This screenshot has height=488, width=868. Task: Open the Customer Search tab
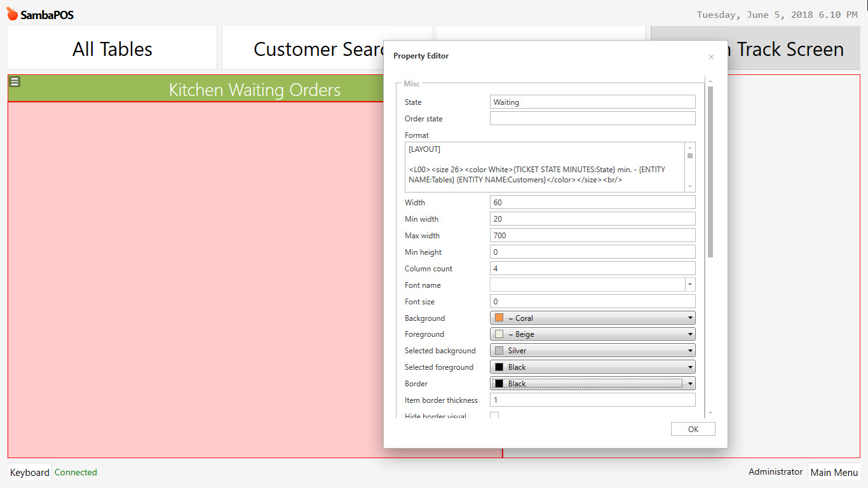point(305,48)
